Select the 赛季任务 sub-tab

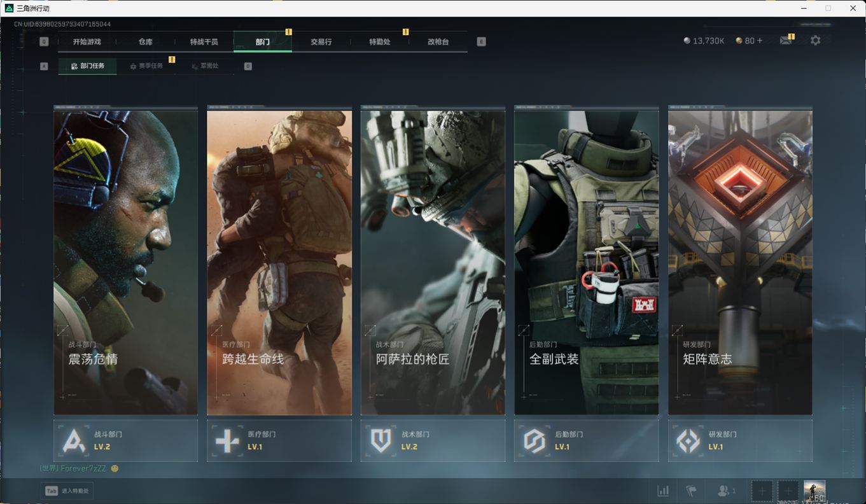146,66
